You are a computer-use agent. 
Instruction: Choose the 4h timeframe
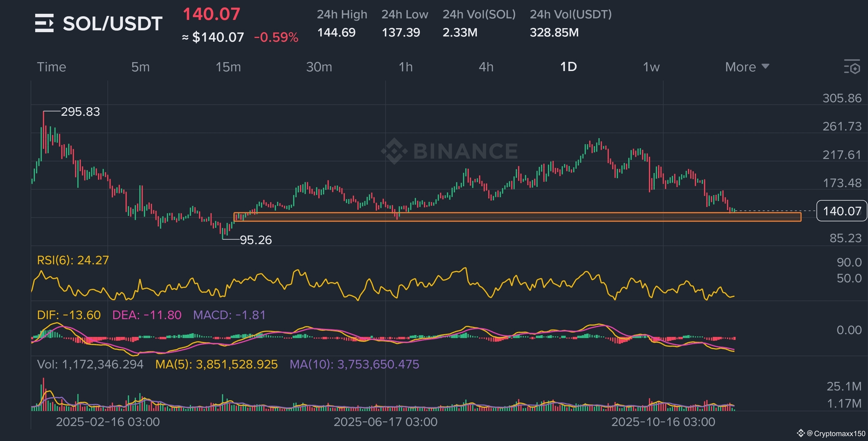click(486, 67)
